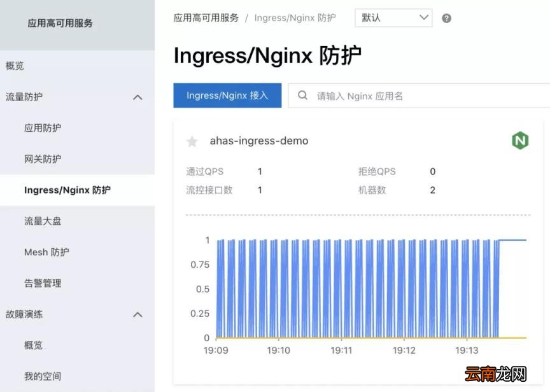
Task: Star the ahas-ingress-demo application
Action: coord(192,141)
